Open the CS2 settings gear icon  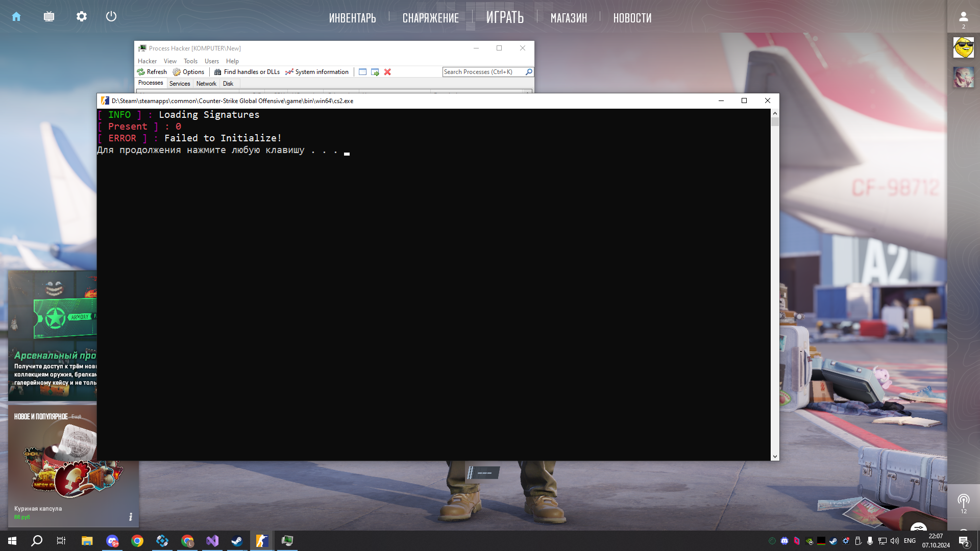81,16
